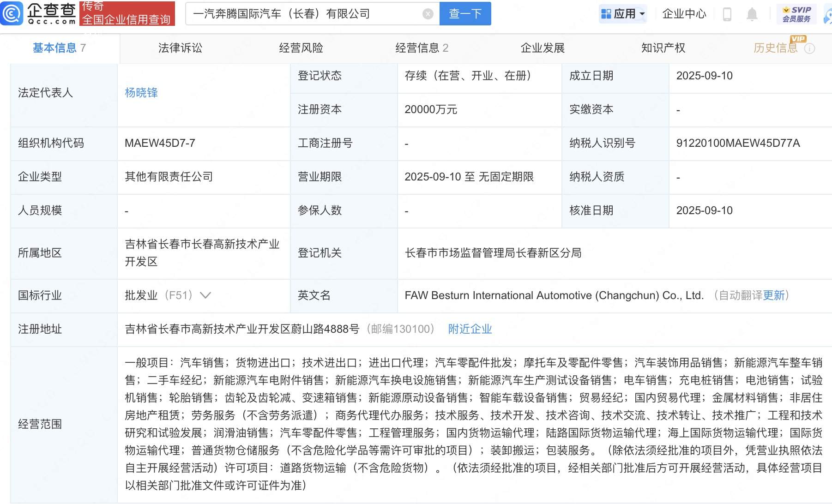Viewport: 832px width, 504px height.
Task: Select the 知识产权 tab
Action: coord(663,48)
